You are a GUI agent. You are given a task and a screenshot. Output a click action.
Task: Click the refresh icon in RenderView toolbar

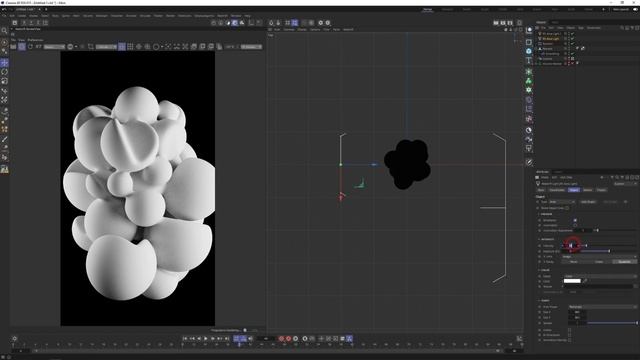pos(30,47)
